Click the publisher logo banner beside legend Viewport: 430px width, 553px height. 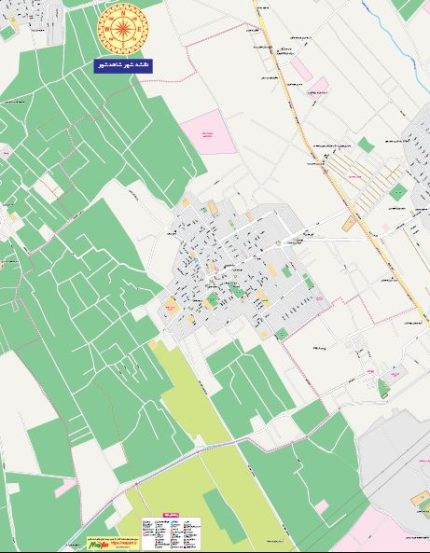pyautogui.click(x=113, y=543)
